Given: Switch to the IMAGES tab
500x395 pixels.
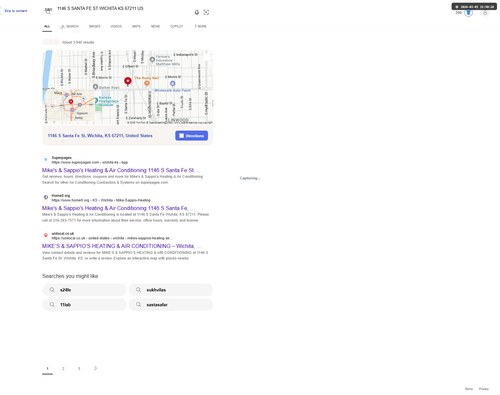Looking at the screenshot, I should pyautogui.click(x=95, y=26).
